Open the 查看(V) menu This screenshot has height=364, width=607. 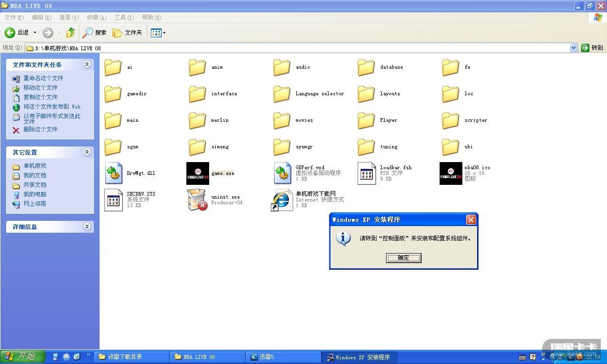pyautogui.click(x=69, y=18)
